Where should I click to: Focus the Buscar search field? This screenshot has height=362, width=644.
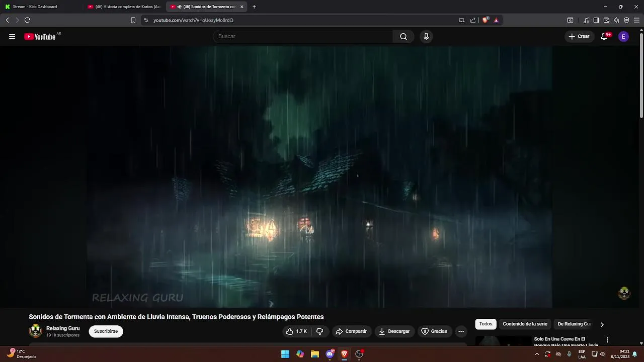(303, 36)
